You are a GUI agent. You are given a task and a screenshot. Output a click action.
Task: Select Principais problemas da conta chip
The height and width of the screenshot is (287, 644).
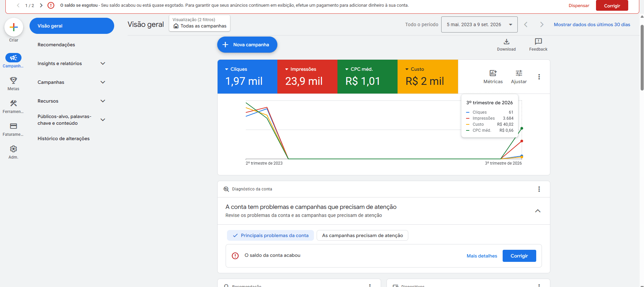coord(270,235)
